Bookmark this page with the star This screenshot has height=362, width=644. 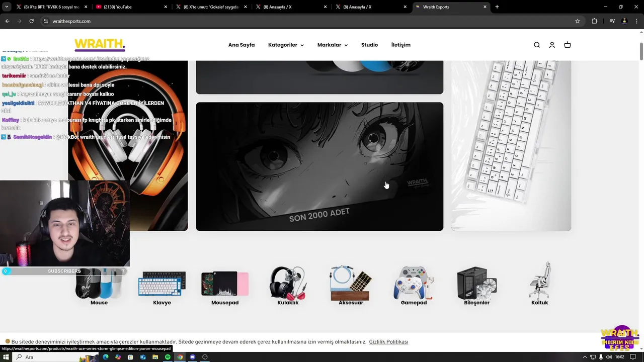[x=578, y=21]
